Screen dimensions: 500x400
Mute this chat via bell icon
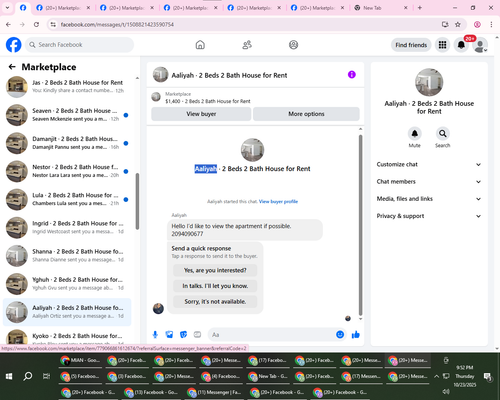pyautogui.click(x=414, y=134)
